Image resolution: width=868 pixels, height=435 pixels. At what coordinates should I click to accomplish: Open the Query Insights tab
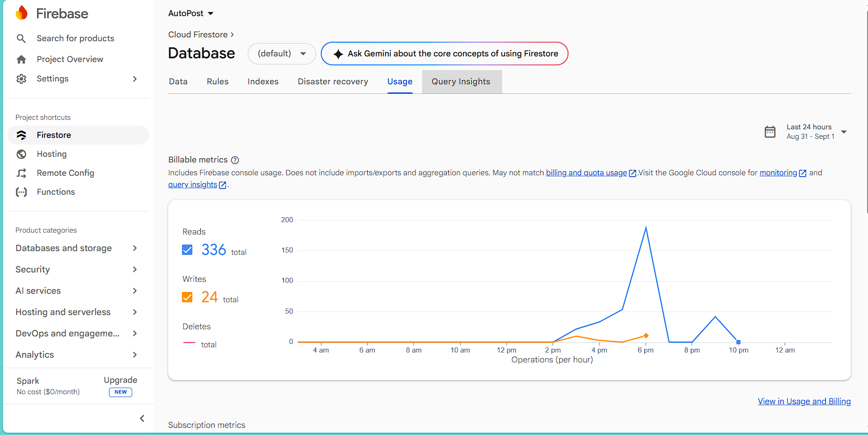(461, 82)
